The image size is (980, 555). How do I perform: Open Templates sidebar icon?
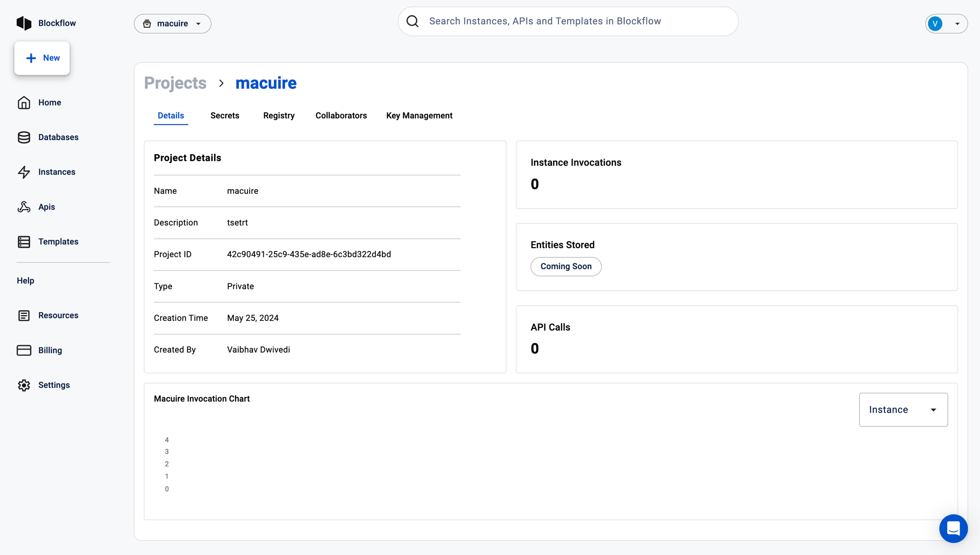(24, 242)
